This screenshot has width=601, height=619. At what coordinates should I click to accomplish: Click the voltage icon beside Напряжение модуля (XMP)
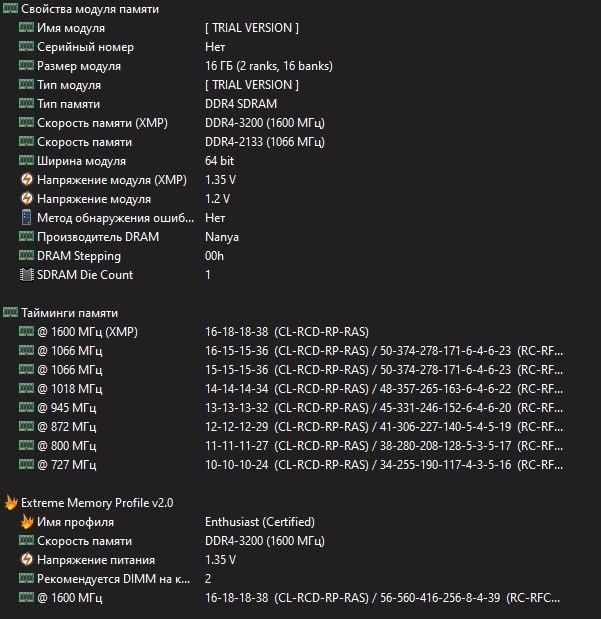click(26, 179)
